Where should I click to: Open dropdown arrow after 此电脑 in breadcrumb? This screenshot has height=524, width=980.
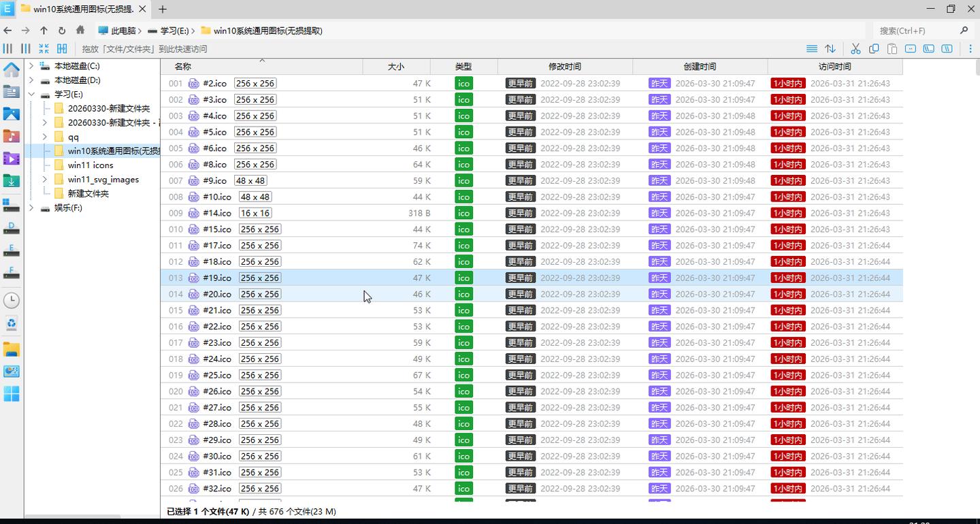[140, 31]
